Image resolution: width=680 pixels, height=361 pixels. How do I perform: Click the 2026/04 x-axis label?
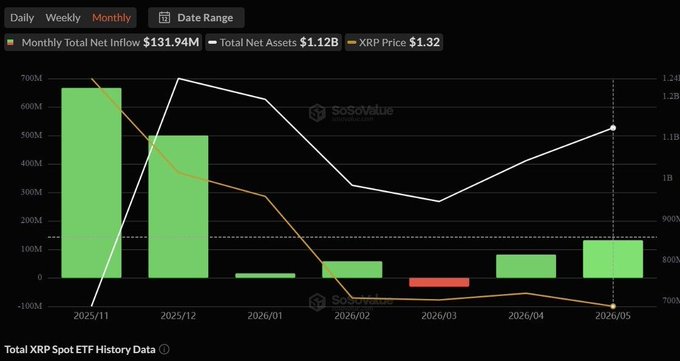pyautogui.click(x=526, y=315)
